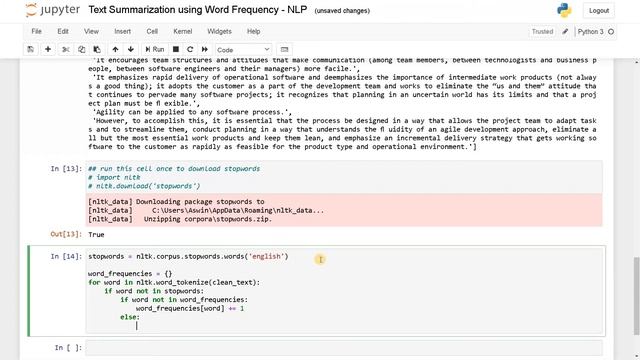Click the vertical page scrollbar thumb
The height and width of the screenshot is (360, 640).
pyautogui.click(x=636, y=296)
